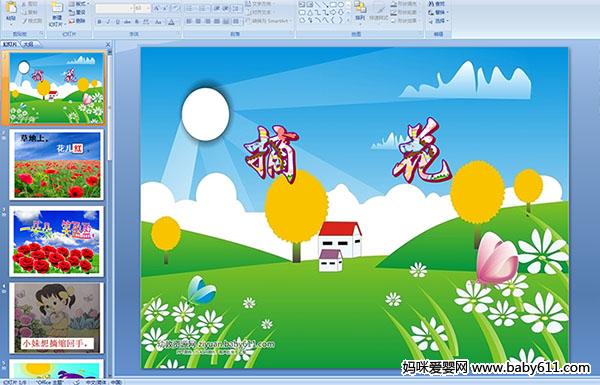Viewport: 600px width, 385px height.
Task: Select the oval shape in the shapes gallery
Action: [341, 5]
